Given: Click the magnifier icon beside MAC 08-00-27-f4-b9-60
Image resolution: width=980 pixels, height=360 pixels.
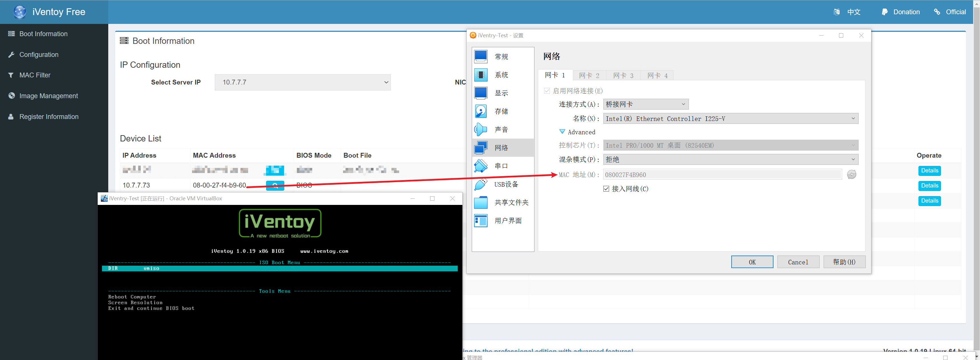Looking at the screenshot, I should click(275, 185).
